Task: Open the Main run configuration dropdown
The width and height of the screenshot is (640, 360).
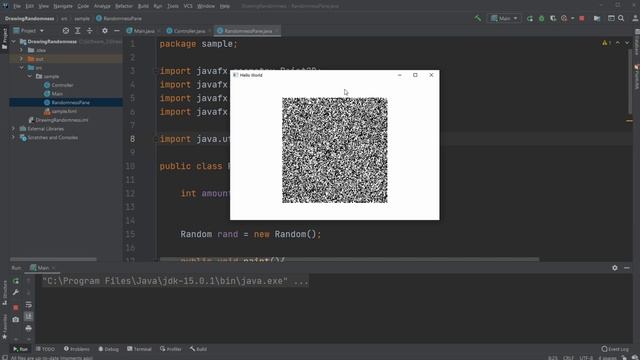Action: pos(504,18)
